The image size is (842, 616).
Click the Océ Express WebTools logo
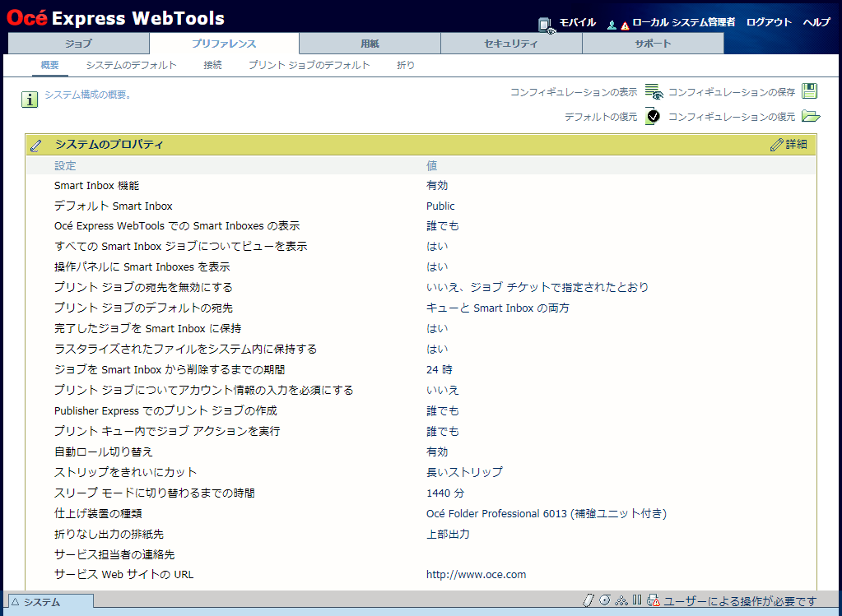tap(115, 18)
